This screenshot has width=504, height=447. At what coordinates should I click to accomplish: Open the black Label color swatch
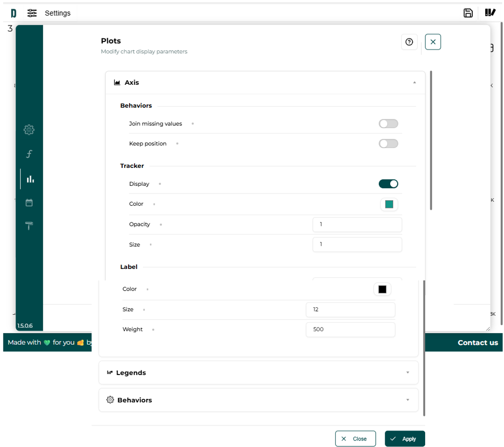coord(382,289)
